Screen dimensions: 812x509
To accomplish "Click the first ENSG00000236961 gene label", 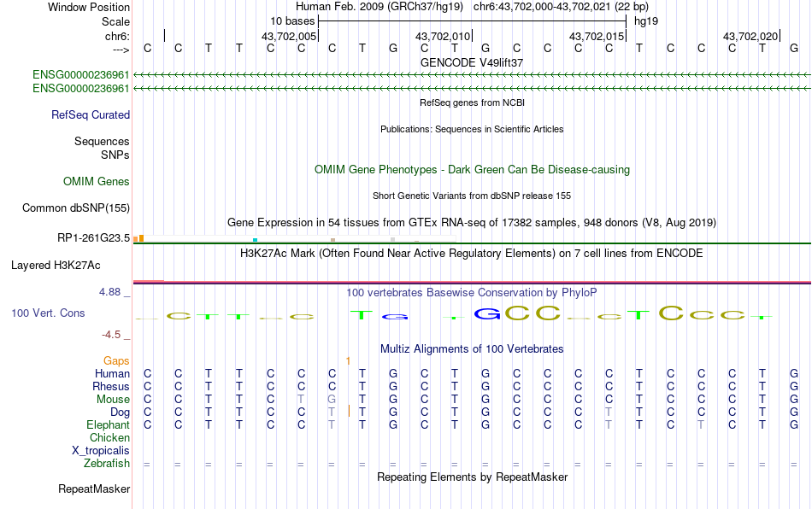I will 81,75.
